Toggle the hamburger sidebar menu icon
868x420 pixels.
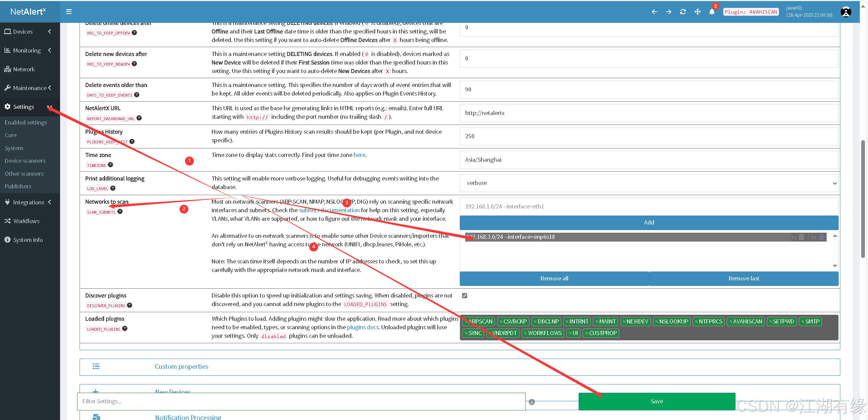click(x=69, y=12)
